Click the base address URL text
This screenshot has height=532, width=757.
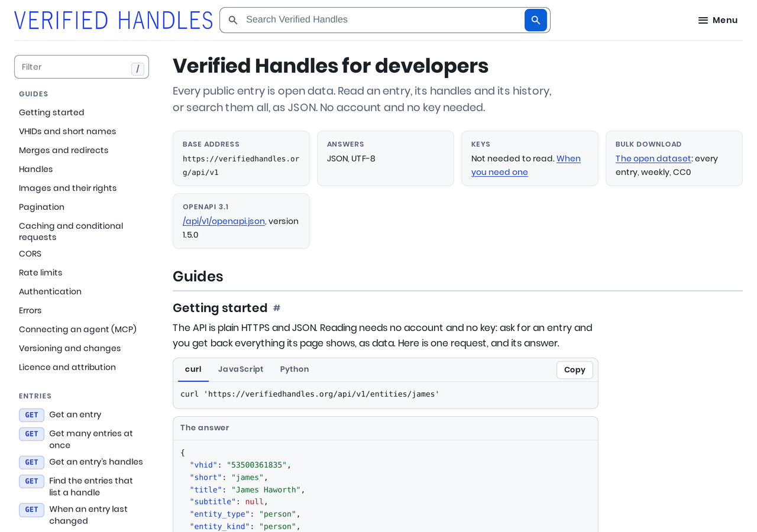click(x=241, y=166)
